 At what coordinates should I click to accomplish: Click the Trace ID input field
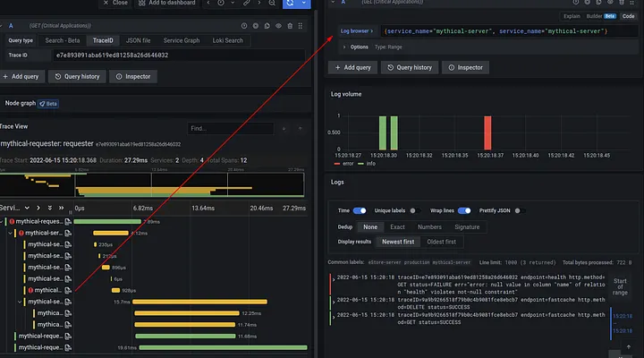pos(179,55)
